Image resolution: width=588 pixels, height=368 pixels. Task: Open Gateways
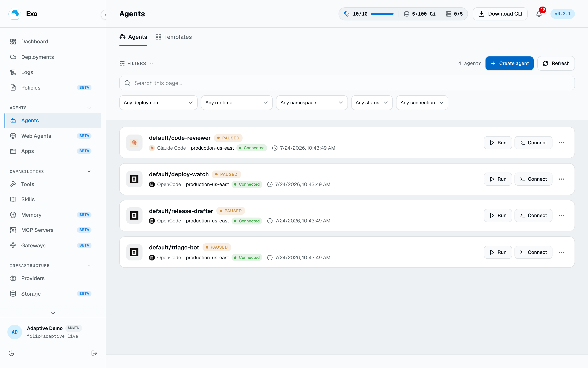(x=53, y=245)
